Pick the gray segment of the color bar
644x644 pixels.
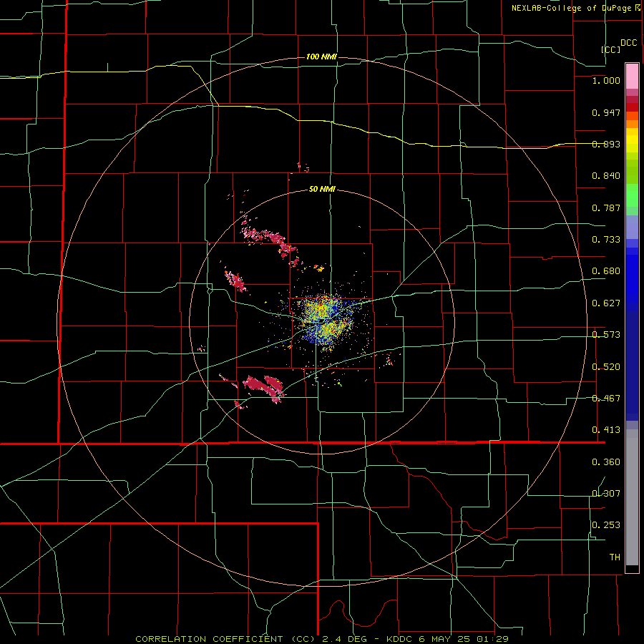pos(632,497)
